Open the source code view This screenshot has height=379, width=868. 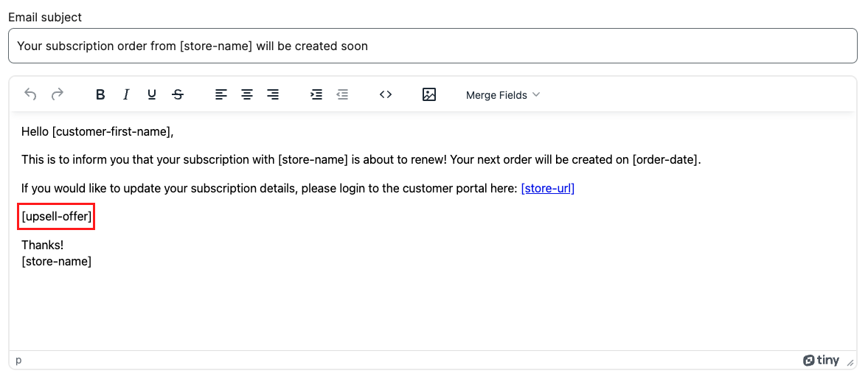point(386,94)
